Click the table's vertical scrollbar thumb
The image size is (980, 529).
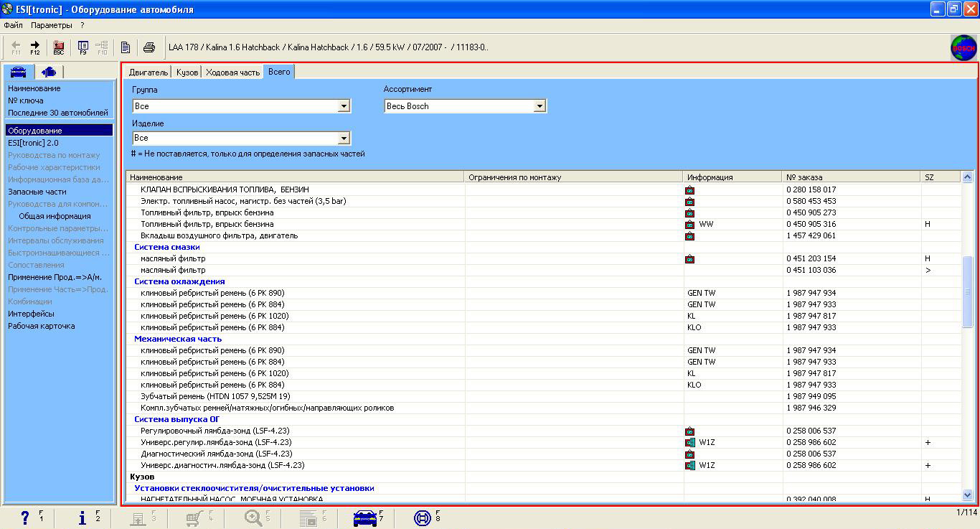click(x=967, y=292)
